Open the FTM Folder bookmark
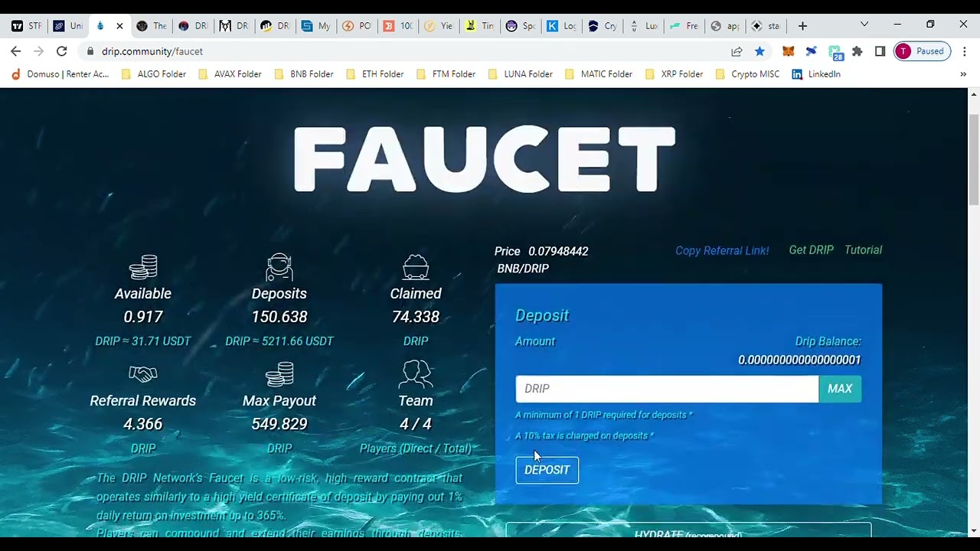Image resolution: width=980 pixels, height=551 pixels. [446, 74]
